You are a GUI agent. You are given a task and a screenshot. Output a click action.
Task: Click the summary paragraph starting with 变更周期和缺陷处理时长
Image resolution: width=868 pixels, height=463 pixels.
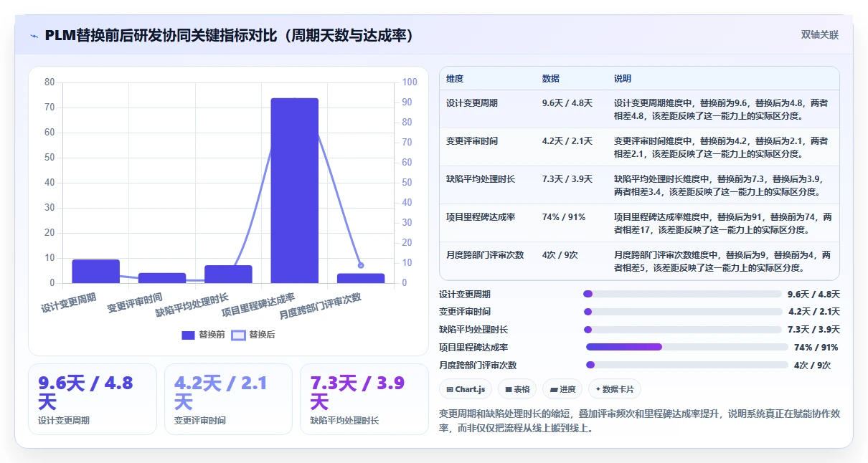point(639,421)
